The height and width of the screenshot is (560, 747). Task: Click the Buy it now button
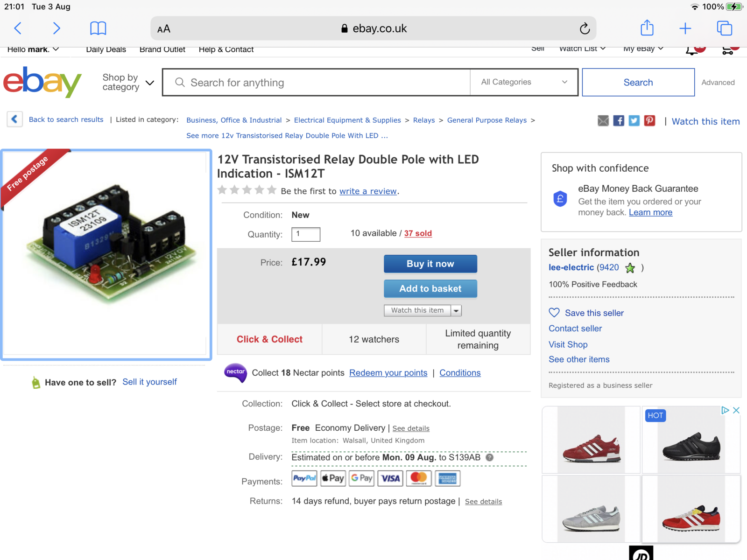430,264
